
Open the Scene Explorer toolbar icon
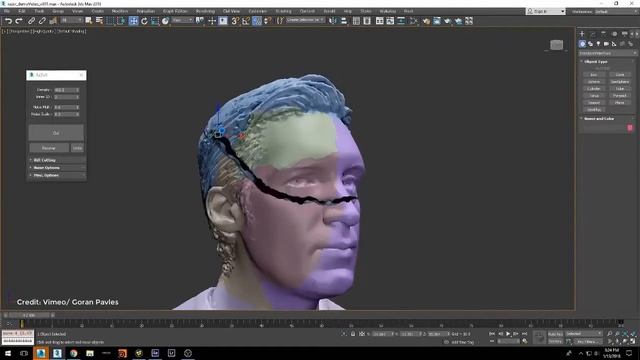356,21
